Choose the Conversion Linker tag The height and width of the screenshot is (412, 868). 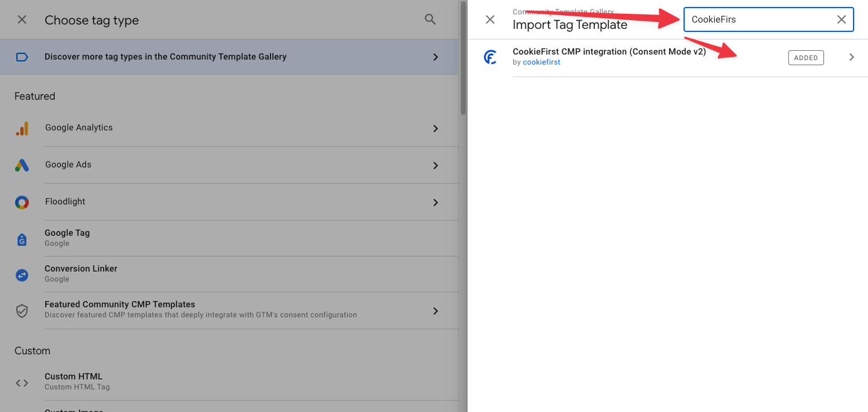(229, 274)
